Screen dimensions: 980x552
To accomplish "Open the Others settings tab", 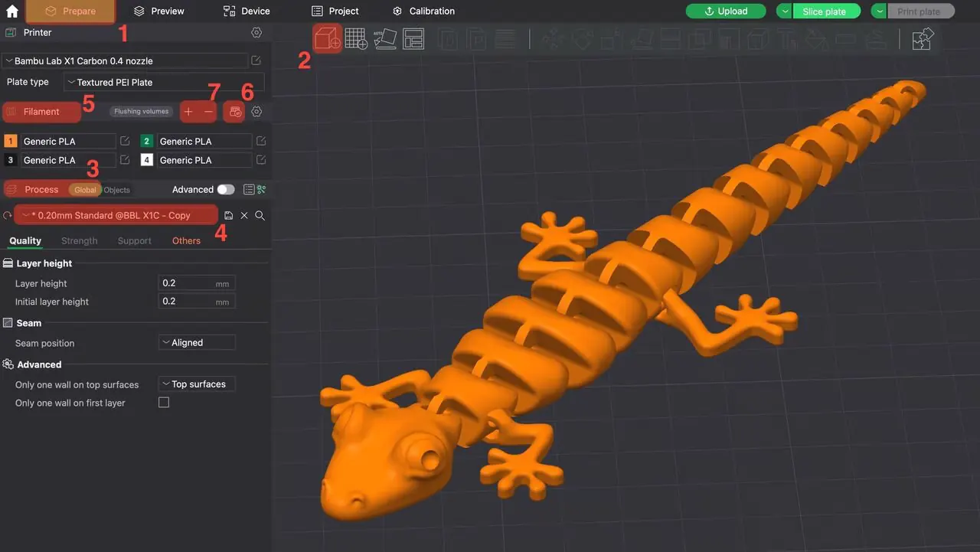I will tap(186, 240).
